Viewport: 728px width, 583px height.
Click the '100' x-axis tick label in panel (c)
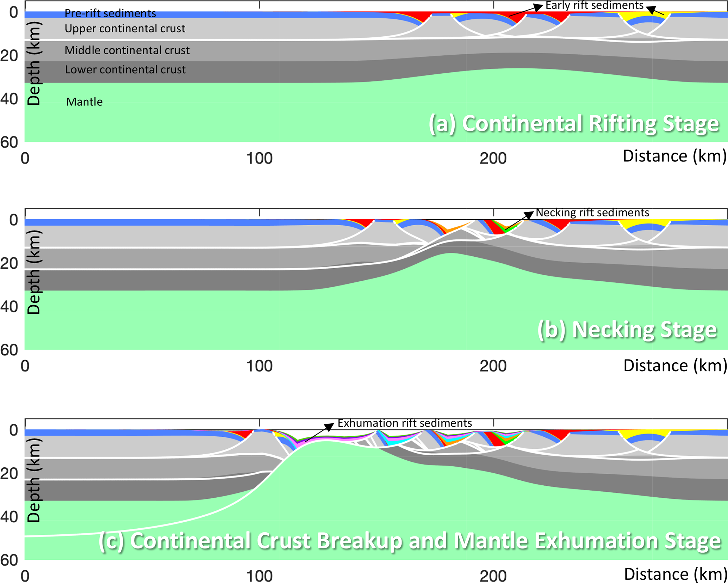click(259, 576)
